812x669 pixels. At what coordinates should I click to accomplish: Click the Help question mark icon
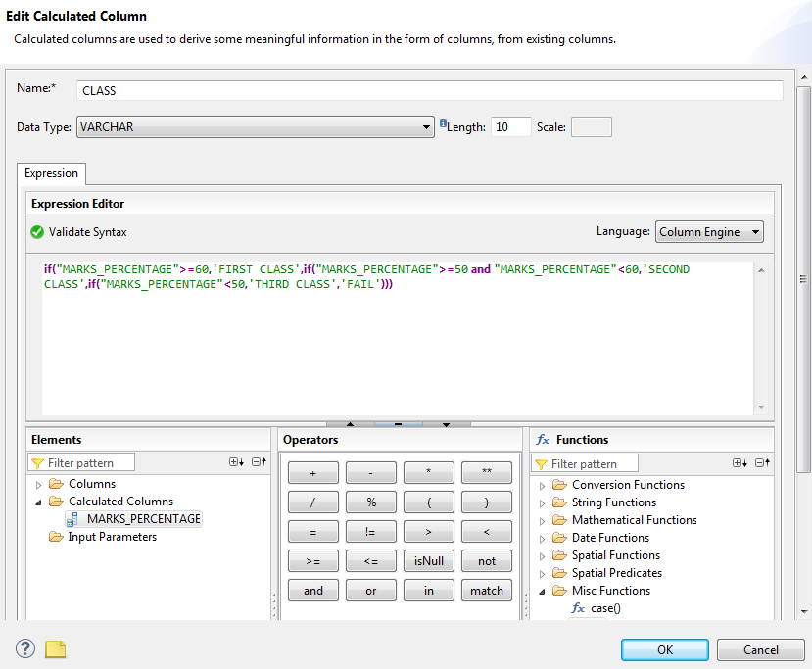(24, 648)
